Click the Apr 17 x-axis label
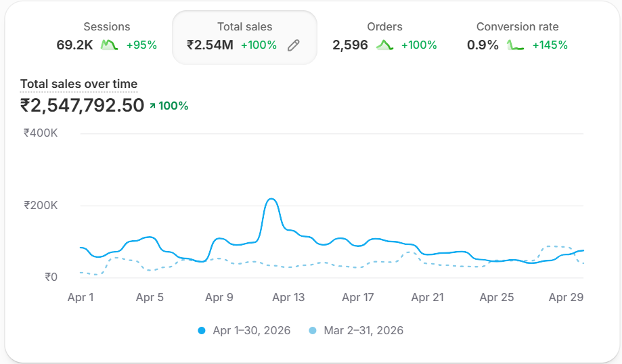This screenshot has height=364, width=622. point(358,298)
